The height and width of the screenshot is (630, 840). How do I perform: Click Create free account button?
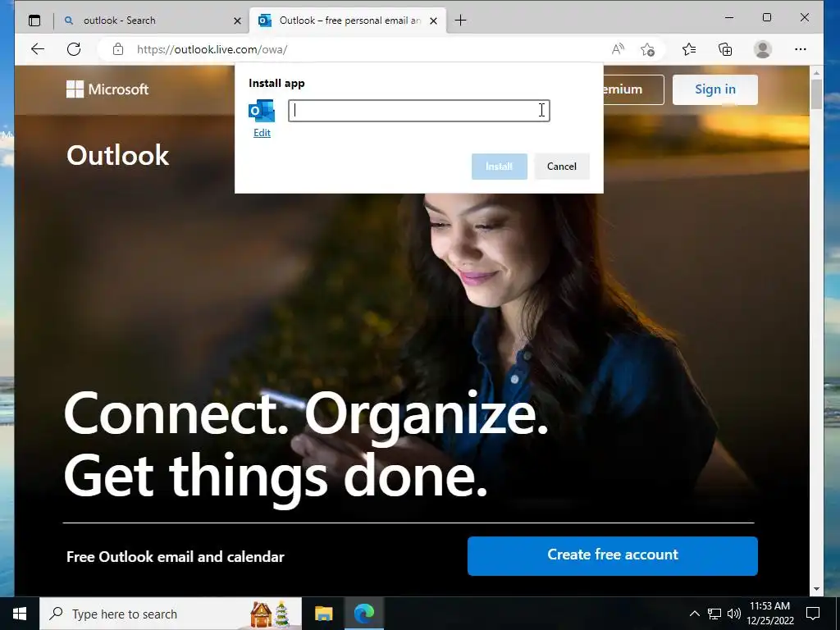tap(612, 555)
